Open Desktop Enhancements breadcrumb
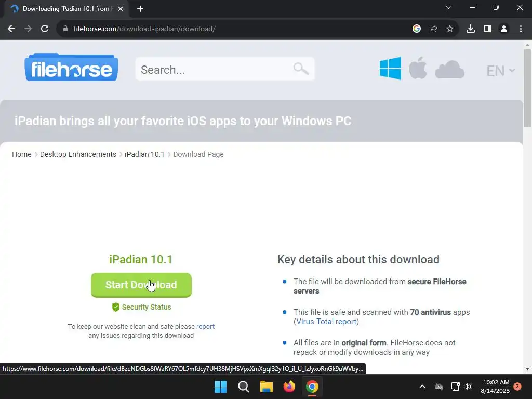This screenshot has height=399, width=532. click(x=78, y=154)
